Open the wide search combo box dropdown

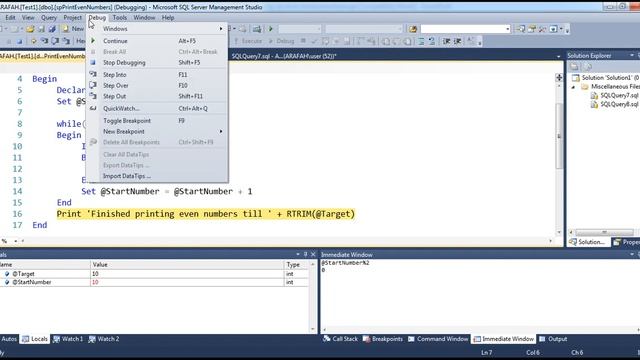click(x=507, y=29)
